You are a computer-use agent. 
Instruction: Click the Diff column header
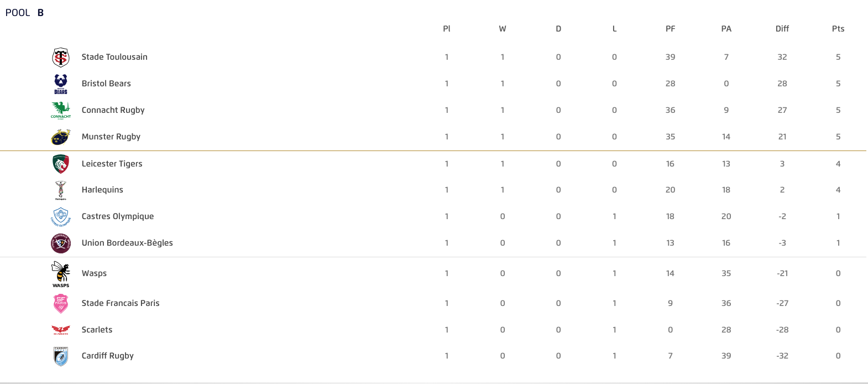pos(782,29)
